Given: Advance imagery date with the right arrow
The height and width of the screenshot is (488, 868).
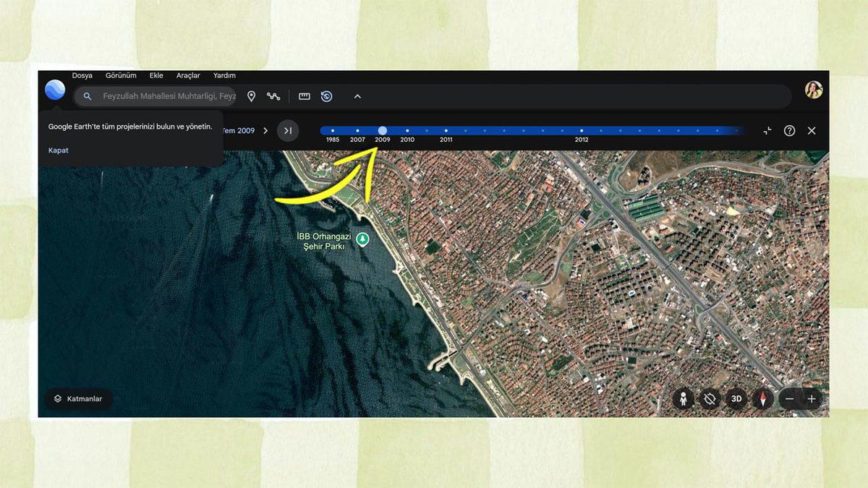Looking at the screenshot, I should coord(265,130).
